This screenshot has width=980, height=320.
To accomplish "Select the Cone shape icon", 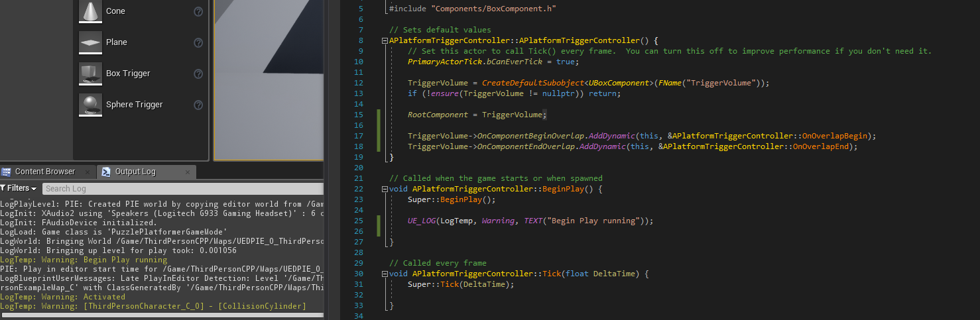I will point(90,11).
